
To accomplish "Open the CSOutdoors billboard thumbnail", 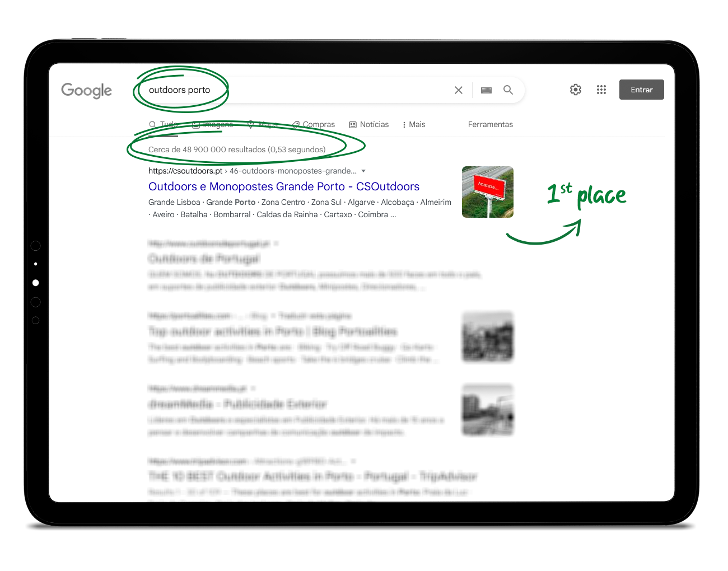I will [x=488, y=192].
